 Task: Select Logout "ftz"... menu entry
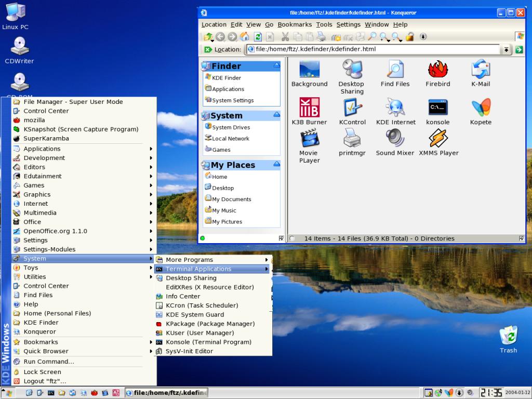click(x=84, y=381)
